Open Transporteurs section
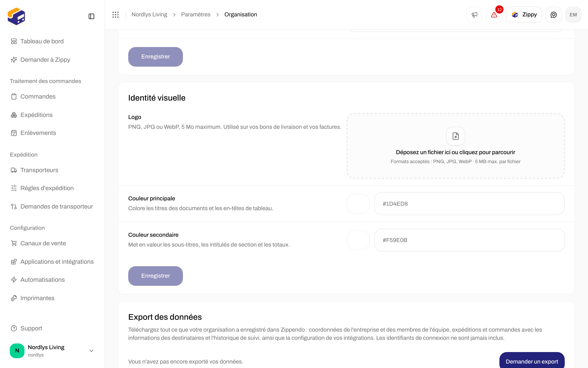This screenshot has width=588, height=368. tap(35, 170)
